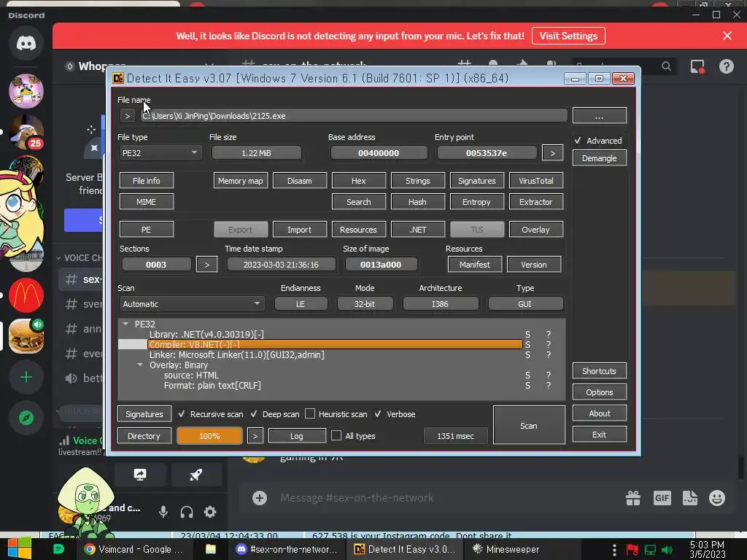
Task: Open the sticker picker icon
Action: pyautogui.click(x=690, y=498)
